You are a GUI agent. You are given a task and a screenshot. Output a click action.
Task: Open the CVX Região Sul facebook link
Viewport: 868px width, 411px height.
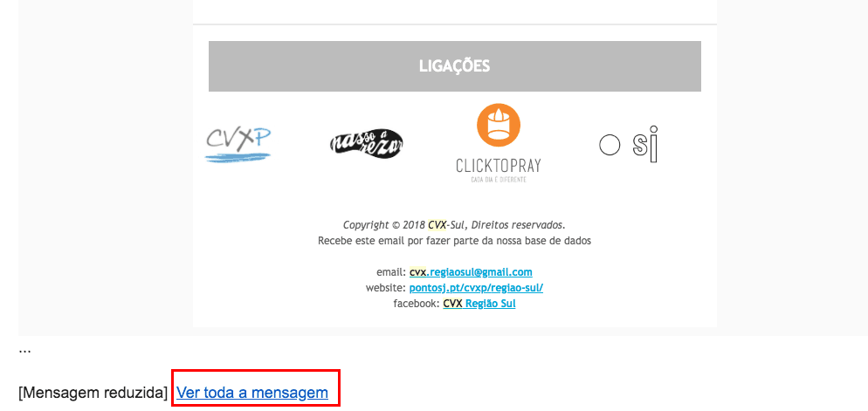479,304
